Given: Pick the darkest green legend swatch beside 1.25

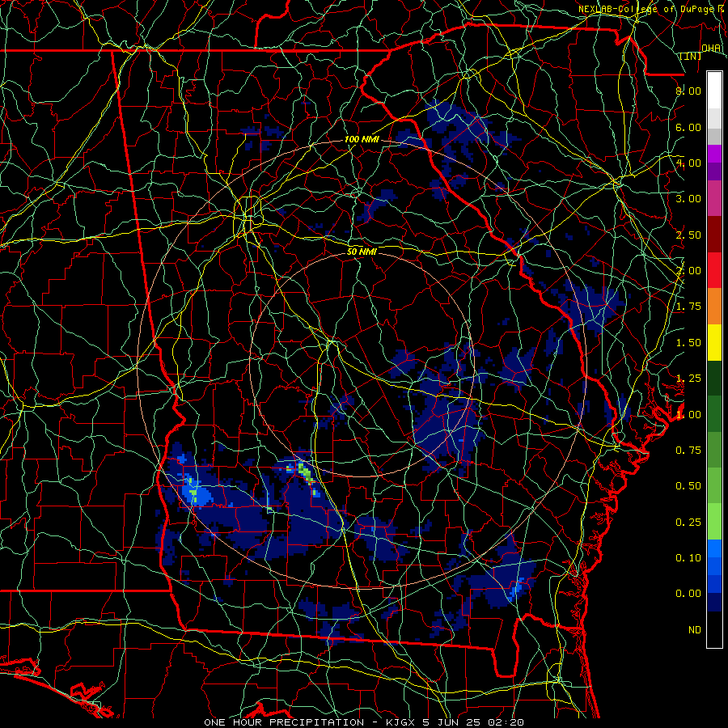Looking at the screenshot, I should (x=714, y=378).
